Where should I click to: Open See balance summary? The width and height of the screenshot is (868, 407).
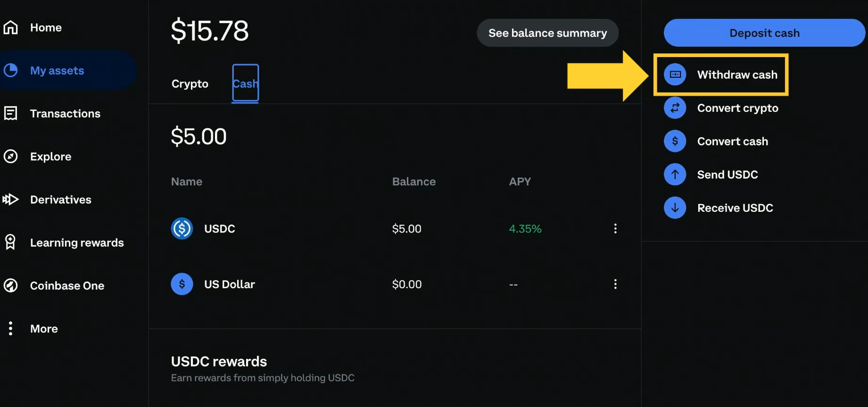[x=547, y=33]
